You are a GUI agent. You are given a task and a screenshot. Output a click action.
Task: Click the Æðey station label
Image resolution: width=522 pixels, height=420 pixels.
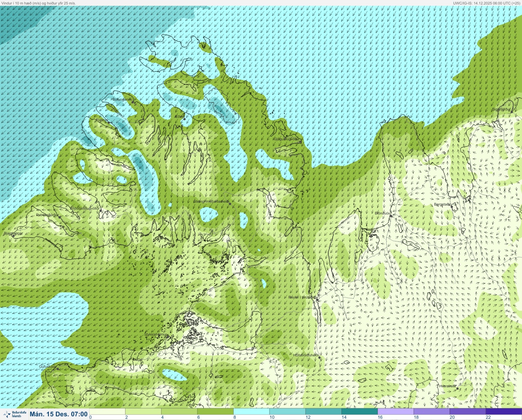click(x=179, y=117)
